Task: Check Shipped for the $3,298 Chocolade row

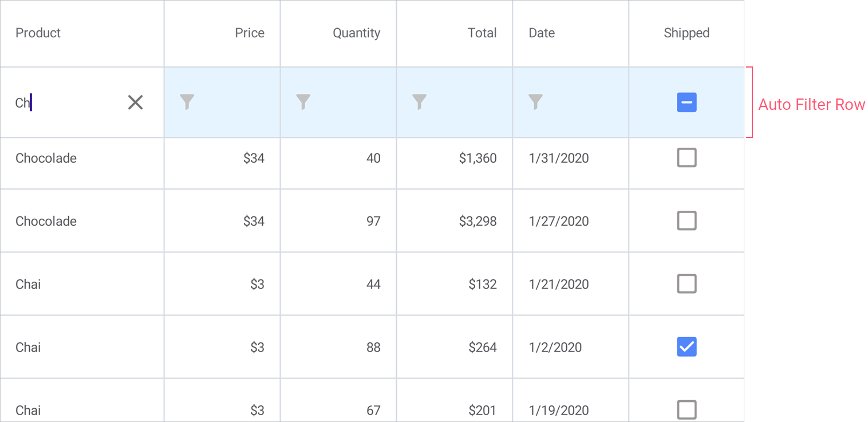Action: pyautogui.click(x=686, y=220)
